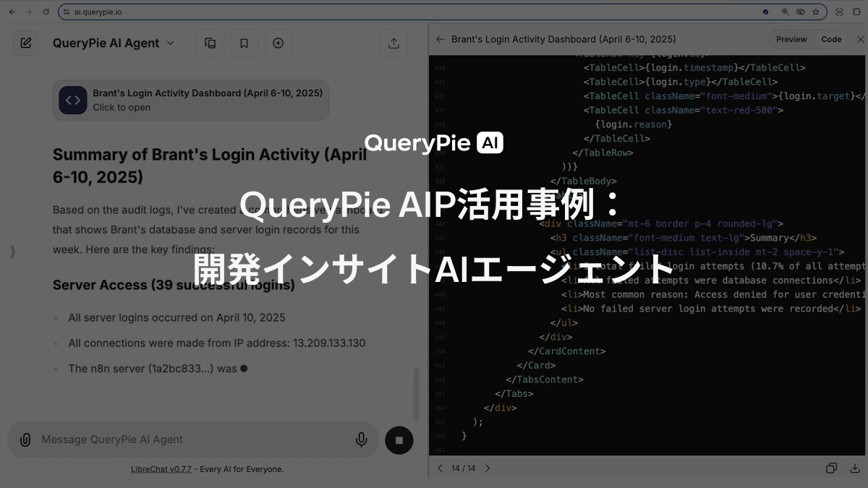868x488 pixels.
Task: Reload the current browser page
Action: pos(46,12)
